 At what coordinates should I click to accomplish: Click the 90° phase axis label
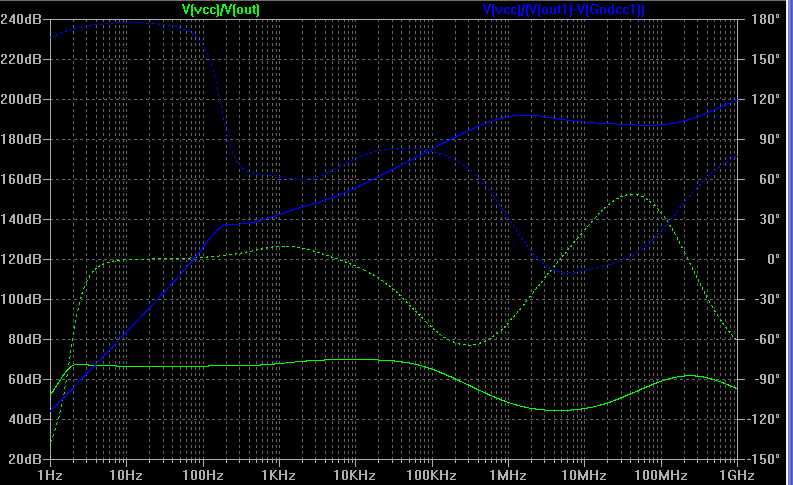click(769, 140)
